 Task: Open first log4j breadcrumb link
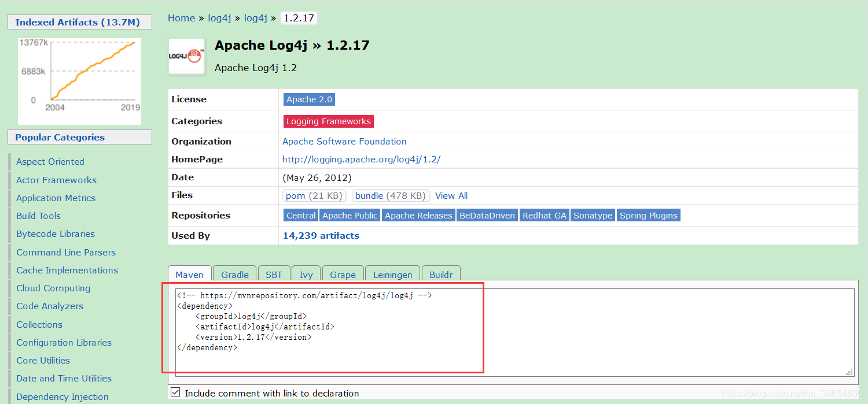tap(219, 18)
